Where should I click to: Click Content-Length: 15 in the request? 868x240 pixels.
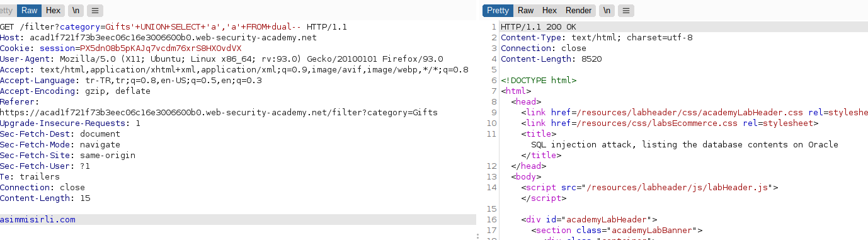coord(45,198)
